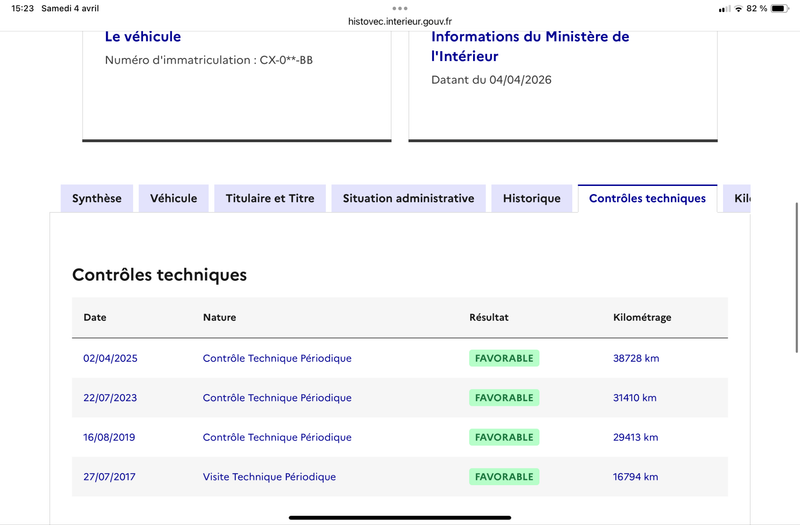
Task: Select the date 16/08/2019
Action: click(109, 437)
